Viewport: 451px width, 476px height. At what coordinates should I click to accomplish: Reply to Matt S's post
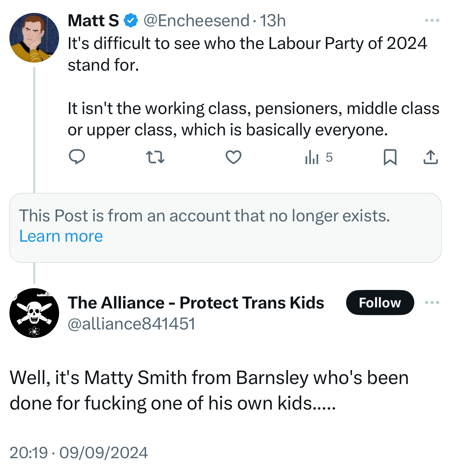pos(77,157)
